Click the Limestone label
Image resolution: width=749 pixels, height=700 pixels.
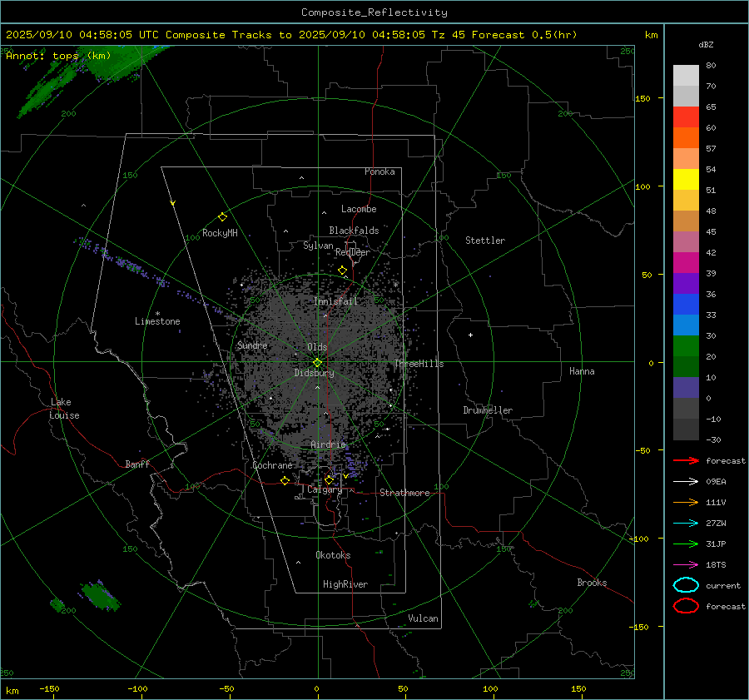click(157, 321)
